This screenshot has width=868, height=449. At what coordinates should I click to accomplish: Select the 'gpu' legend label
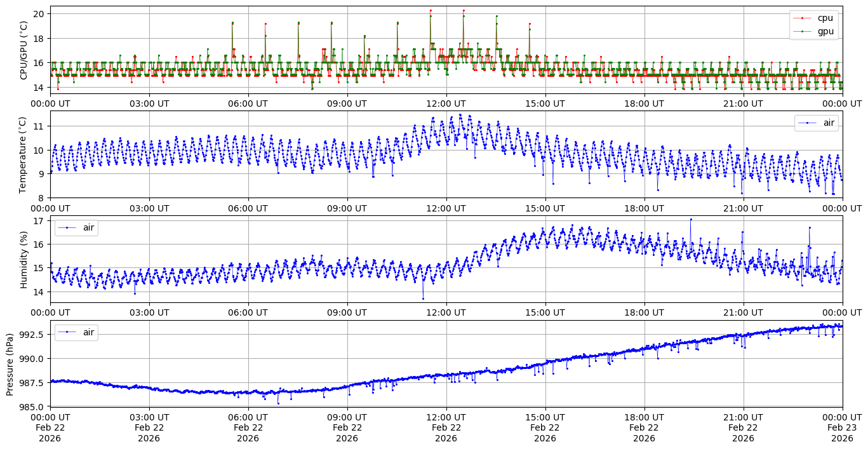click(x=824, y=30)
